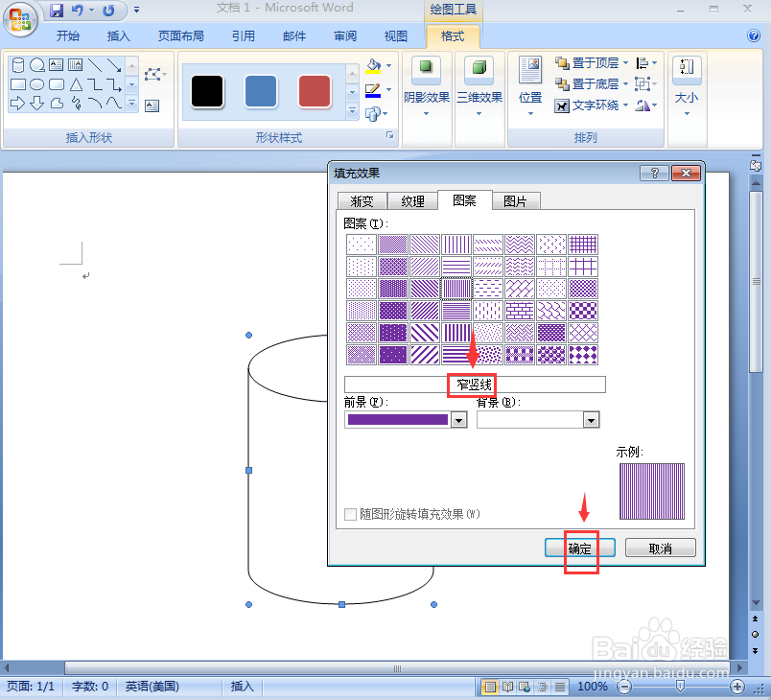Undo last action in Quick Access toolbar

click(x=78, y=10)
